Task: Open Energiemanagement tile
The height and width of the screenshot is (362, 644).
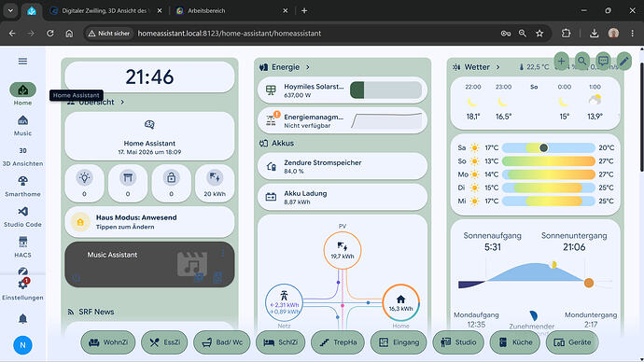Action: pos(343,120)
